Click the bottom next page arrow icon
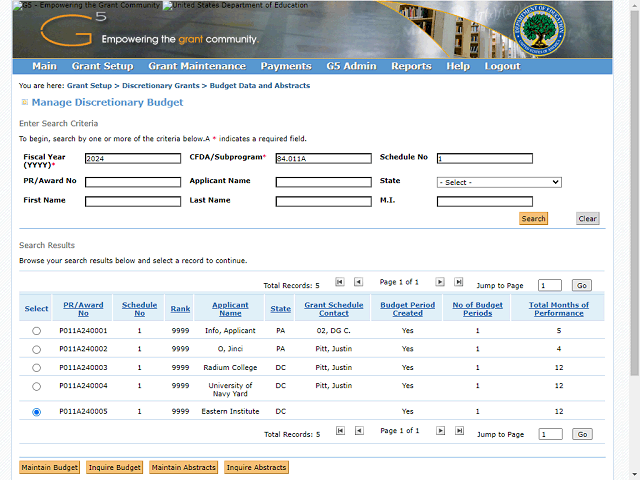The width and height of the screenshot is (640, 480). coord(440,431)
